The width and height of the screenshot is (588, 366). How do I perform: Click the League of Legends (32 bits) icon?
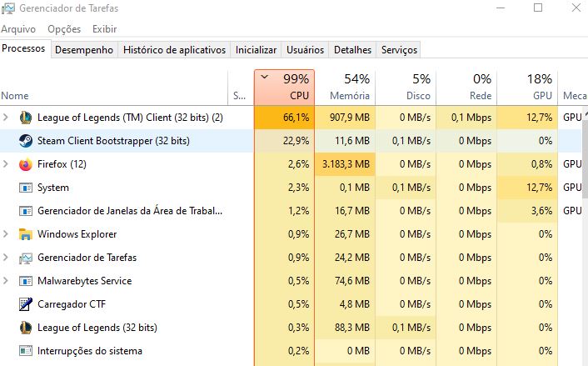(x=26, y=328)
